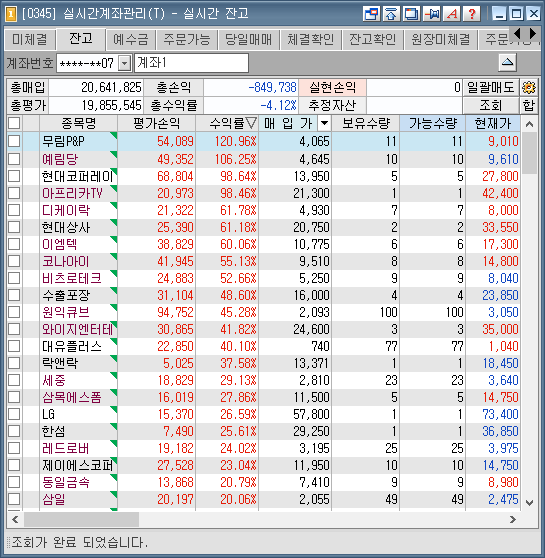The height and width of the screenshot is (558, 545).
Task: Open the 계좌번호 account dropdown arrow
Action: coord(124,63)
